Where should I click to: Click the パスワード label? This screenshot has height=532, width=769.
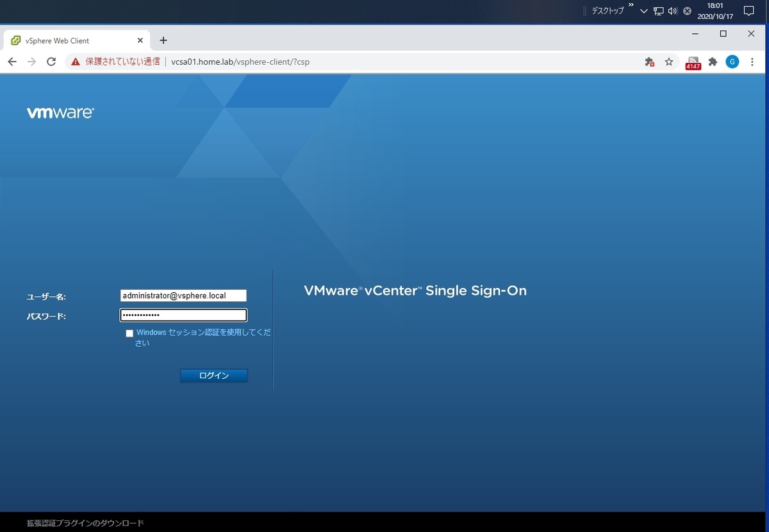46,316
